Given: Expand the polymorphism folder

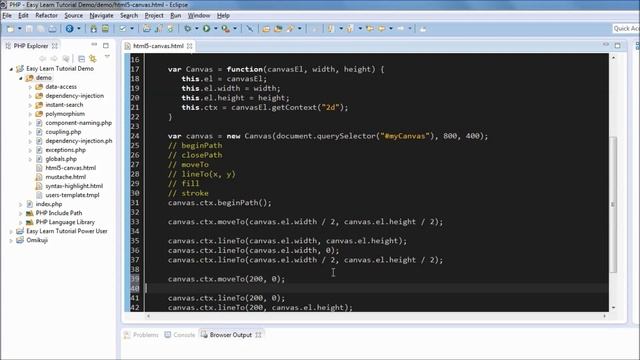Looking at the screenshot, I should click(x=30, y=114).
